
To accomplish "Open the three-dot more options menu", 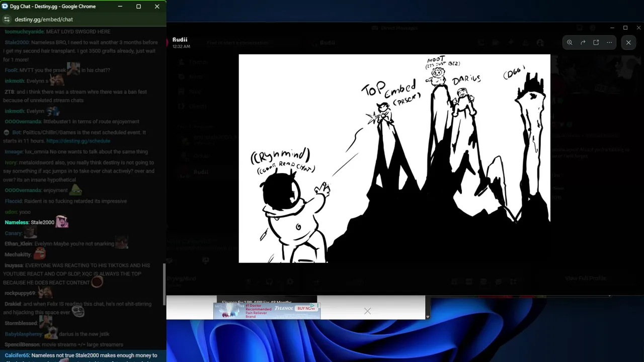I will (x=609, y=43).
